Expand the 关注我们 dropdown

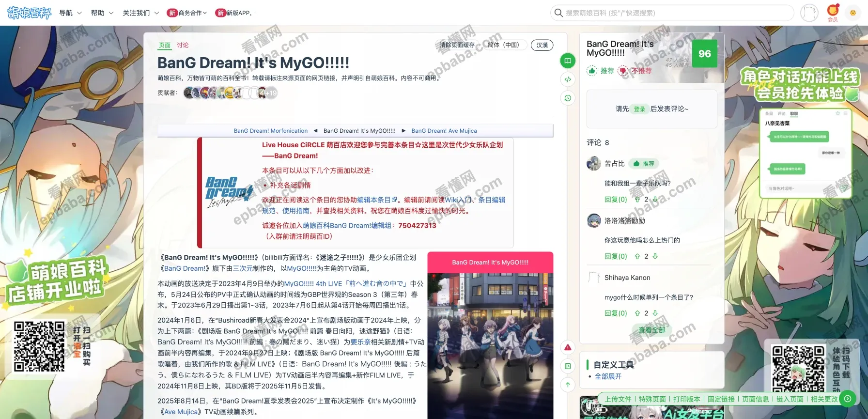pos(140,13)
